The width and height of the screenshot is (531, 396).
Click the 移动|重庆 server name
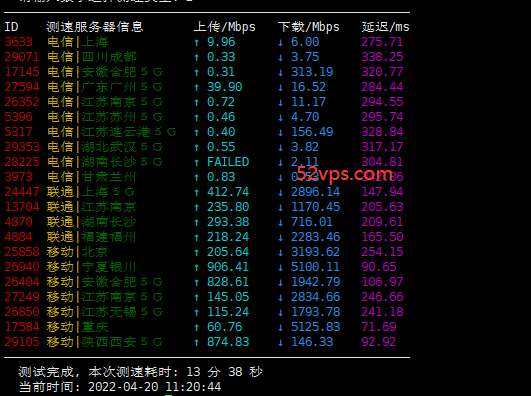tap(78, 327)
